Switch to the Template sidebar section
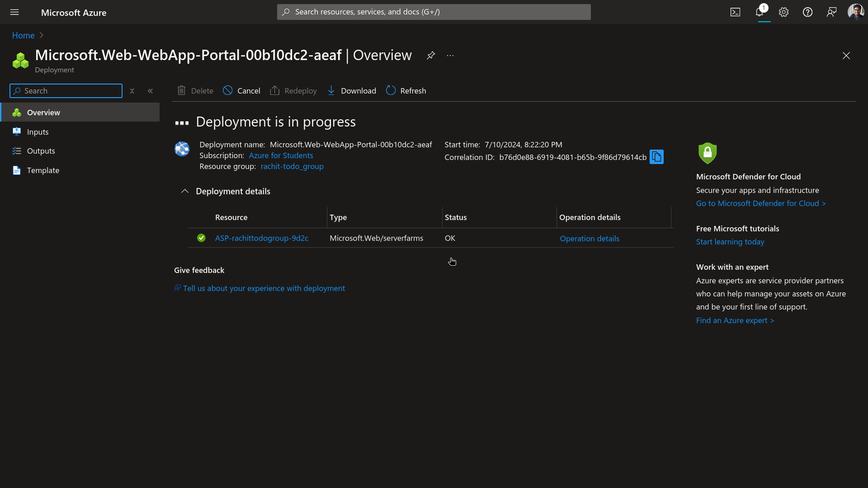This screenshot has height=488, width=868. pos(43,170)
